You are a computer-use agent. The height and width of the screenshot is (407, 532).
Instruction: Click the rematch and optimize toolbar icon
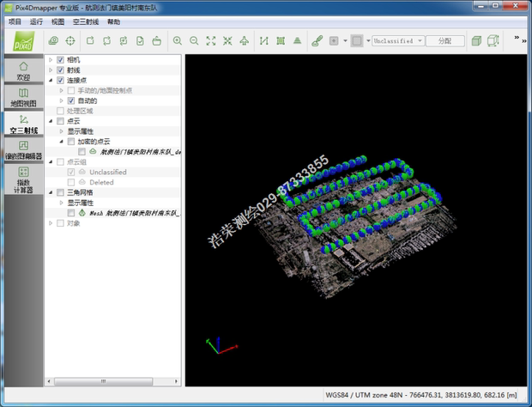point(124,41)
